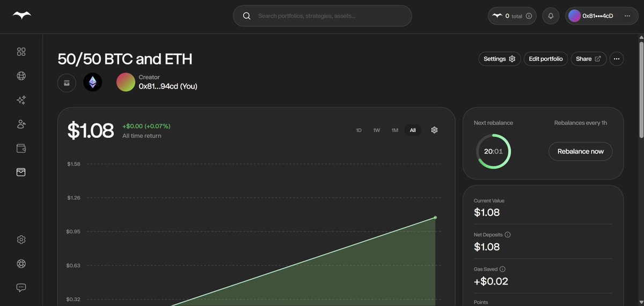Select the 1W chart range
The width and height of the screenshot is (644, 306).
pos(377,130)
